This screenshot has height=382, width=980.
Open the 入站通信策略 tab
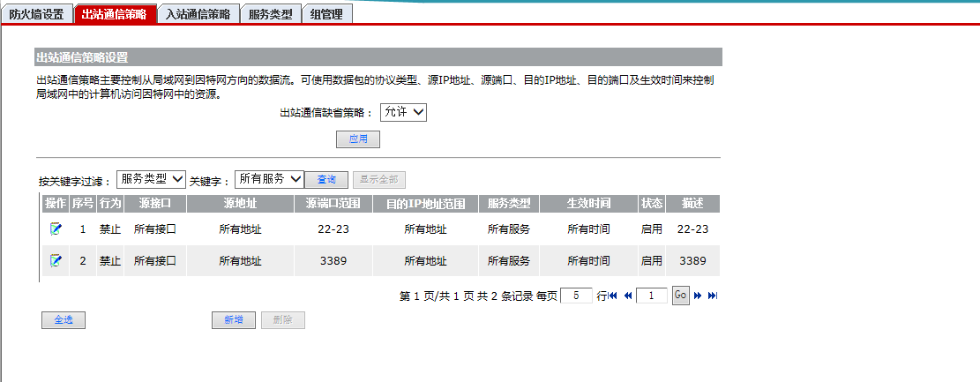198,14
